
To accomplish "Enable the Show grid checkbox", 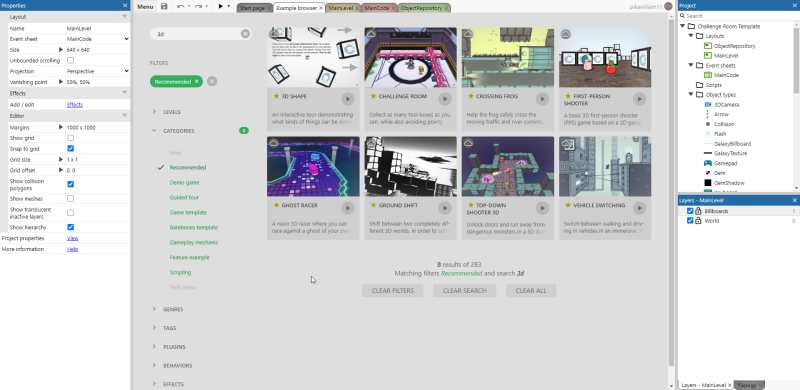I will [70, 138].
